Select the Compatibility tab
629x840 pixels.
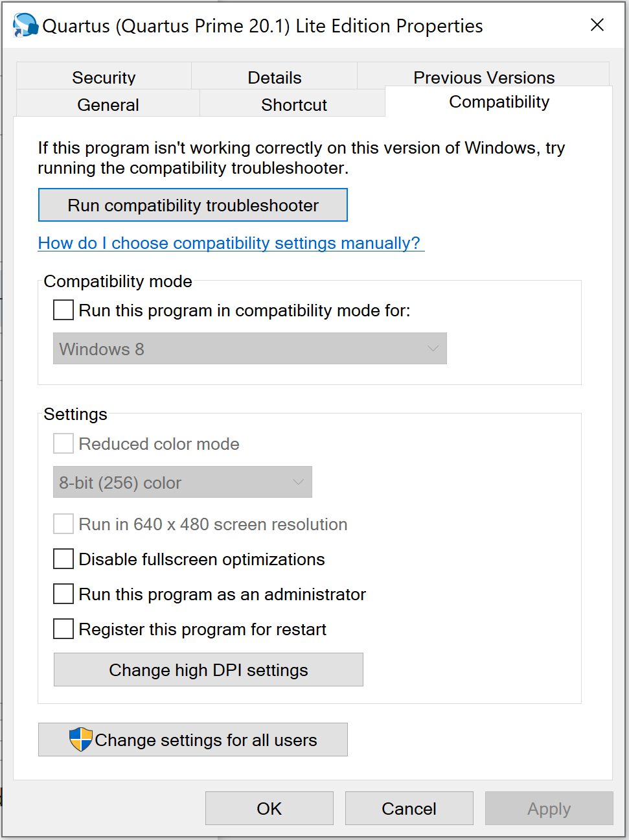pos(499,102)
